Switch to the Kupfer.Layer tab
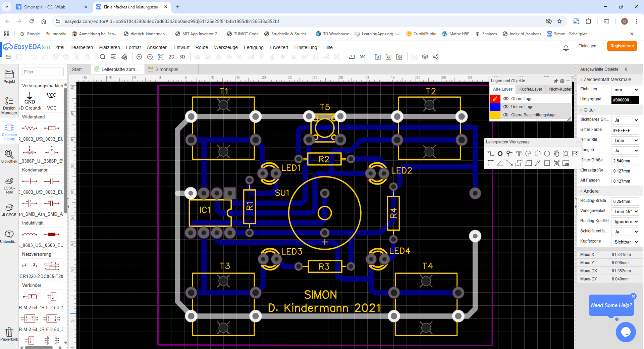Viewport: 644px width, 349px height. 531,89
